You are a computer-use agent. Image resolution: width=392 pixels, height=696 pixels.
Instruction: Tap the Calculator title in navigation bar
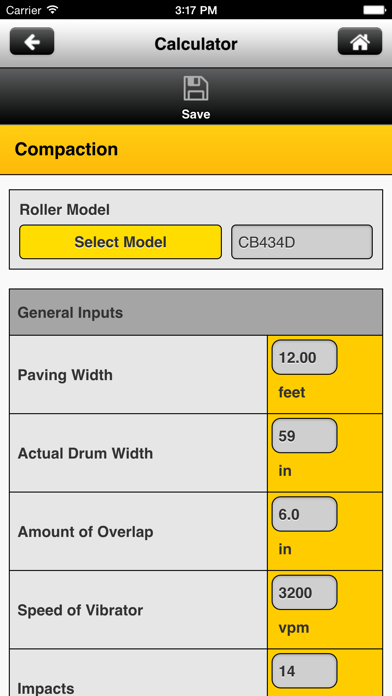point(196,44)
